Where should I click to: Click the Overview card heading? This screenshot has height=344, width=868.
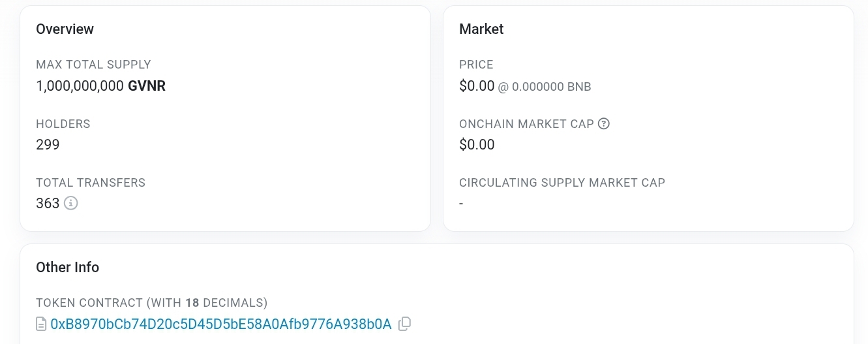coord(65,29)
